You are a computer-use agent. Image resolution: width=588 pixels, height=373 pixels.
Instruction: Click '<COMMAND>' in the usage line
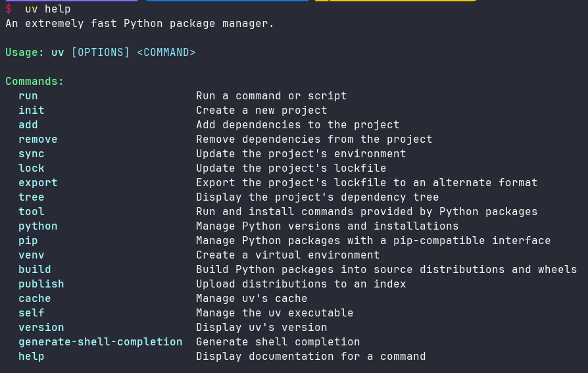coord(166,53)
